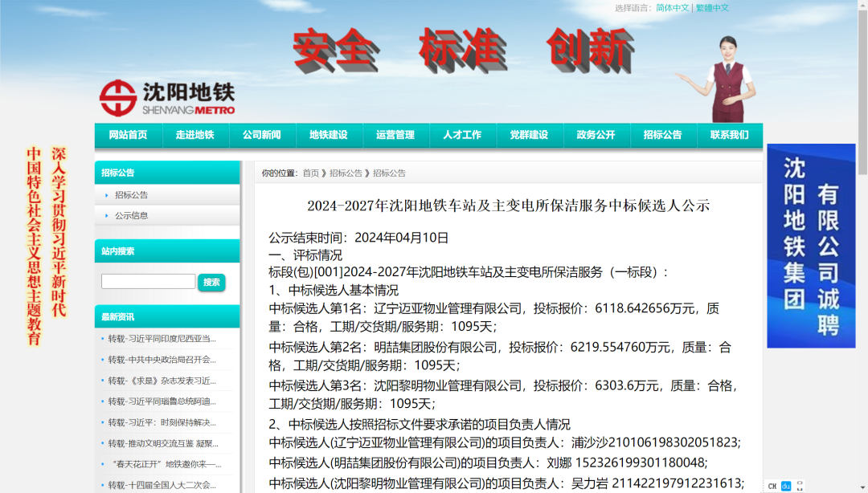Click the scrollbar down arrow

[x=862, y=488]
